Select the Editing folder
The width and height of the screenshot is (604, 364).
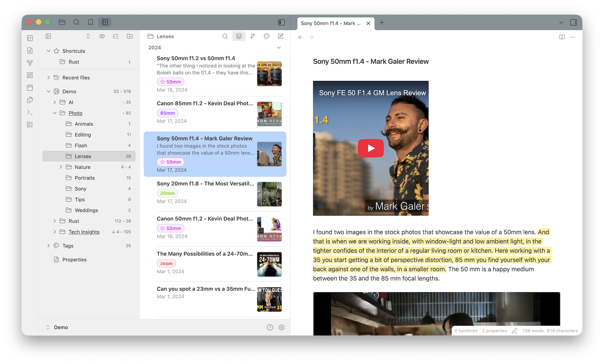pyautogui.click(x=89, y=135)
